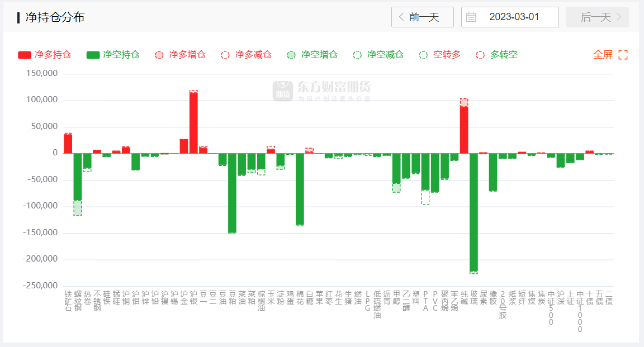The width and height of the screenshot is (644, 347).
Task: Toggle the 净空减仓 legend item
Action: [x=378, y=55]
